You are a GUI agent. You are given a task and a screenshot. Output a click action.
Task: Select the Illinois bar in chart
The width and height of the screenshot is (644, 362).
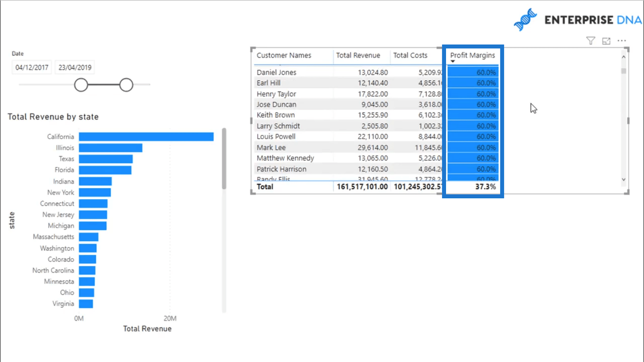pos(110,148)
